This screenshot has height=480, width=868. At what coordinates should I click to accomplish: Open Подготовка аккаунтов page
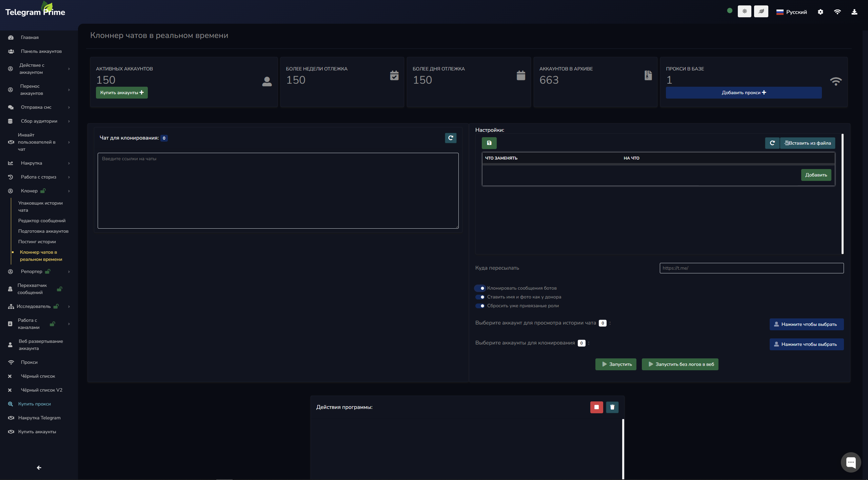point(43,231)
